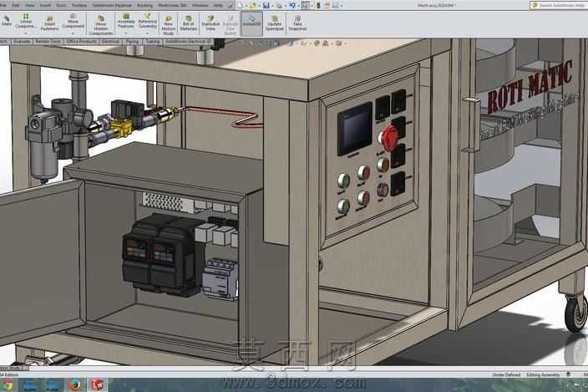Open the Window menu

point(200,5)
